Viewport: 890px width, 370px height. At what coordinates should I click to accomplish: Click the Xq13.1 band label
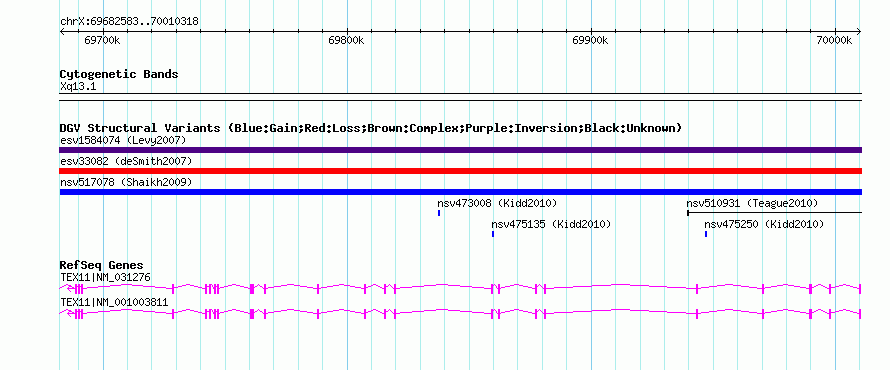tap(78, 86)
